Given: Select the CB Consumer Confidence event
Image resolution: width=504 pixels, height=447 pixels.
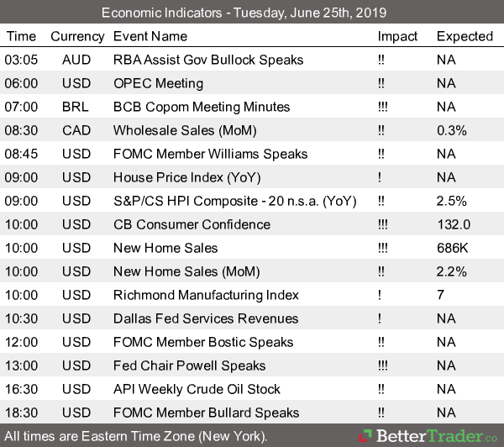Looking at the screenshot, I should pos(192,224).
